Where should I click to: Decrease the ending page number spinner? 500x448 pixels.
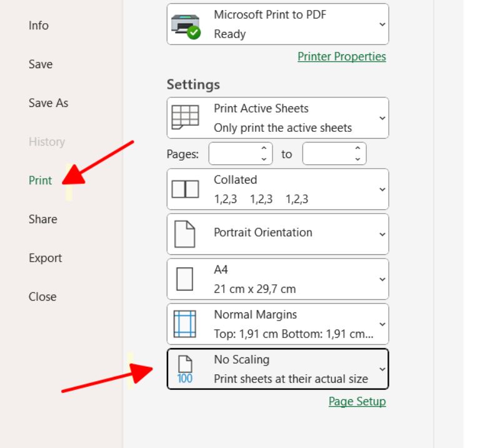[357, 159]
